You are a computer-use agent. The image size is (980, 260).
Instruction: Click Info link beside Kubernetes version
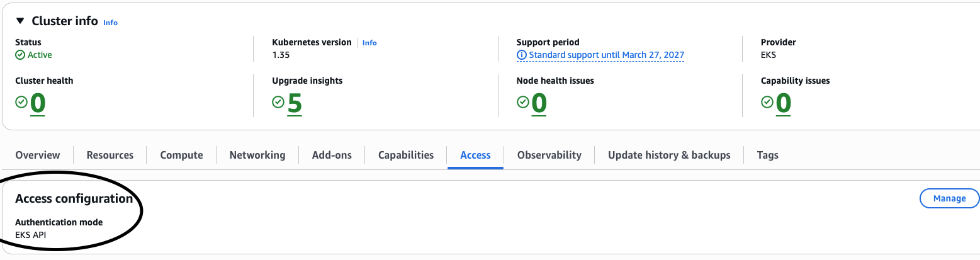pos(369,43)
